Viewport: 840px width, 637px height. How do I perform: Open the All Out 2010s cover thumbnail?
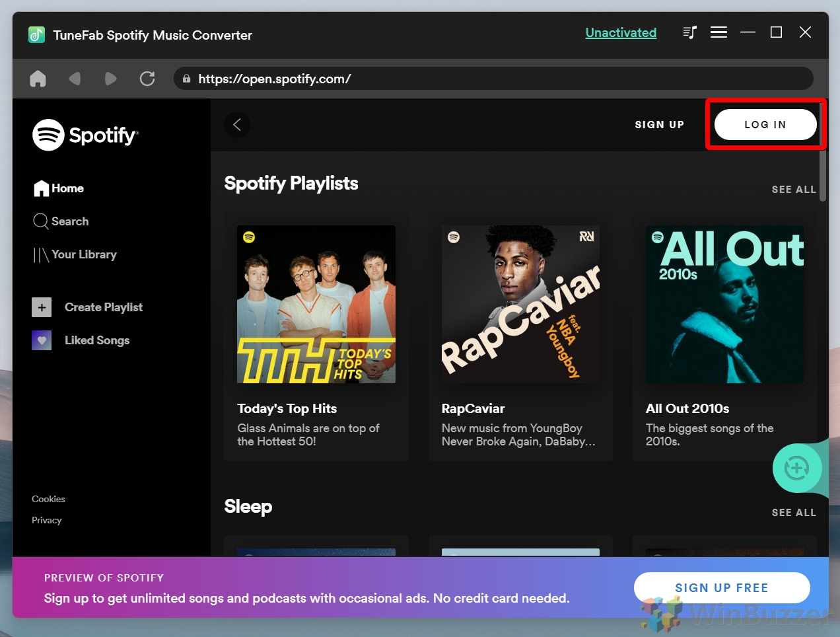point(724,304)
